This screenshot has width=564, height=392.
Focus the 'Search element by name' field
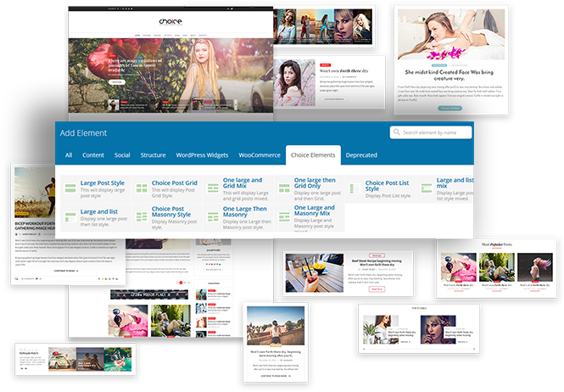[431, 132]
